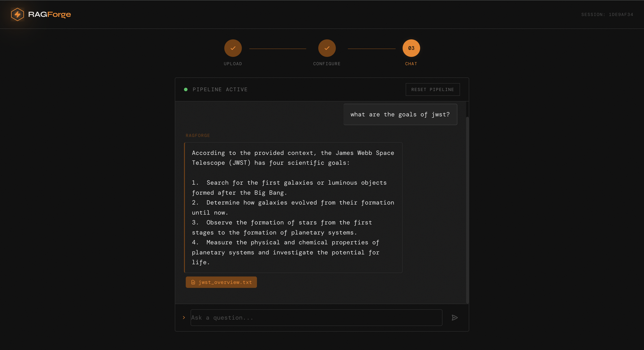Screen dimensions: 644x350
Task: Click the Configure step checkmark circle
Action: pos(327,48)
